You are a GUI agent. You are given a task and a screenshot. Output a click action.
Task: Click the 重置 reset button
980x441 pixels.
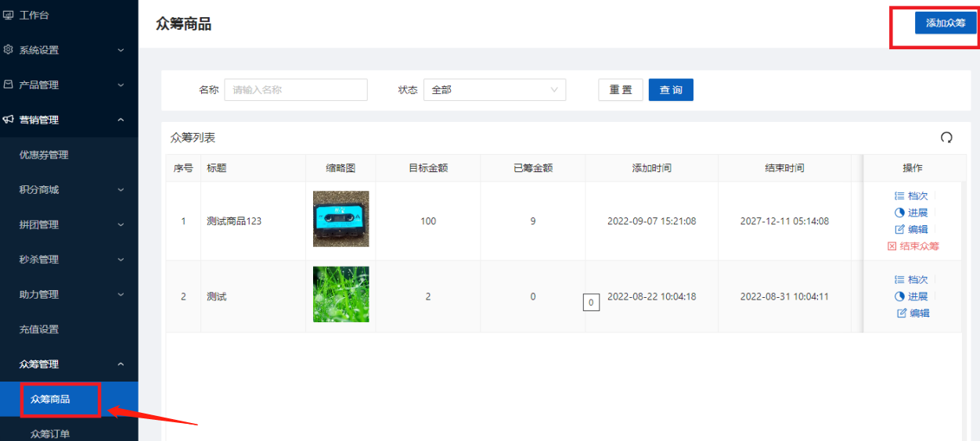point(621,90)
